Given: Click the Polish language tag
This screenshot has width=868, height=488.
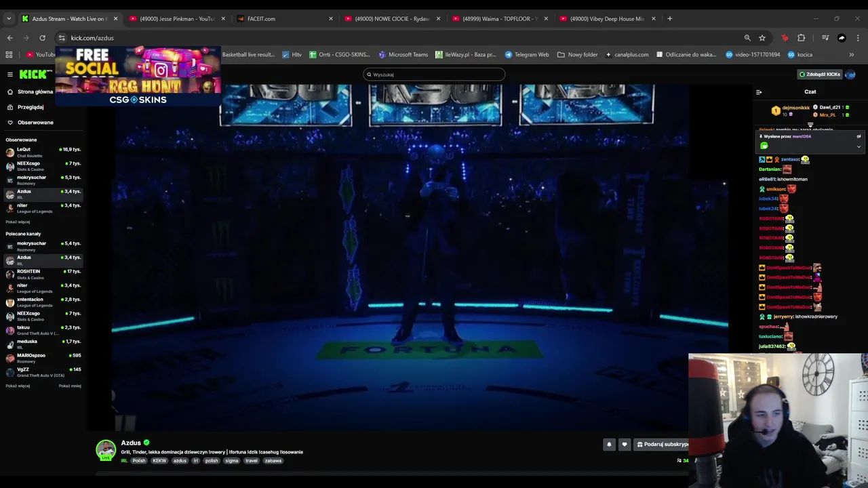Looking at the screenshot, I should tap(139, 461).
